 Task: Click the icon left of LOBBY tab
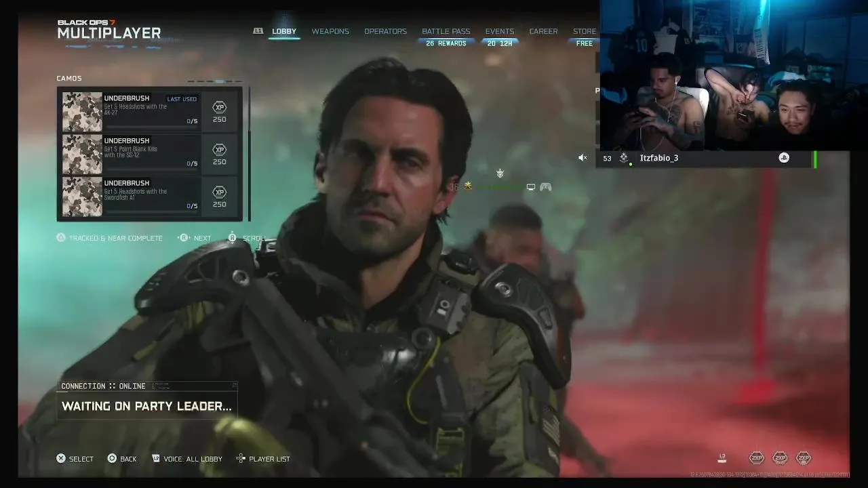click(x=258, y=31)
